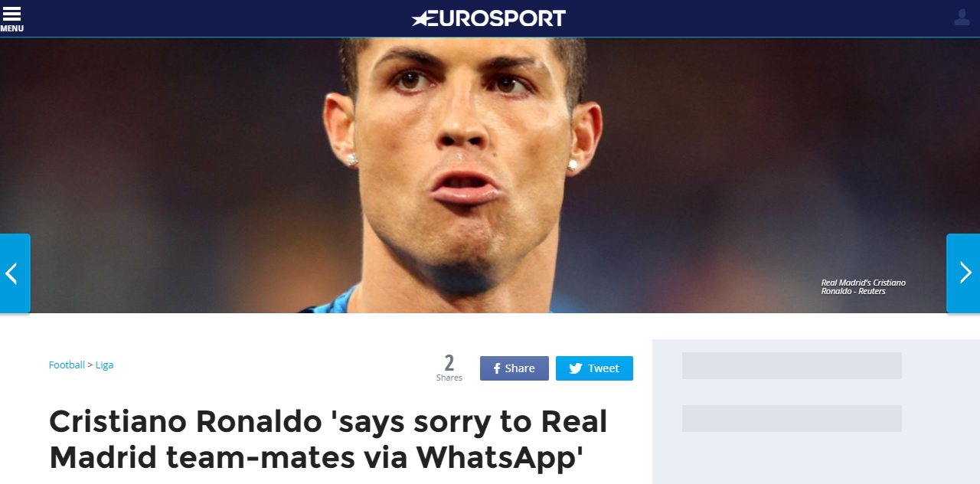The width and height of the screenshot is (980, 484).
Task: Click the share count number 2
Action: pyautogui.click(x=449, y=363)
